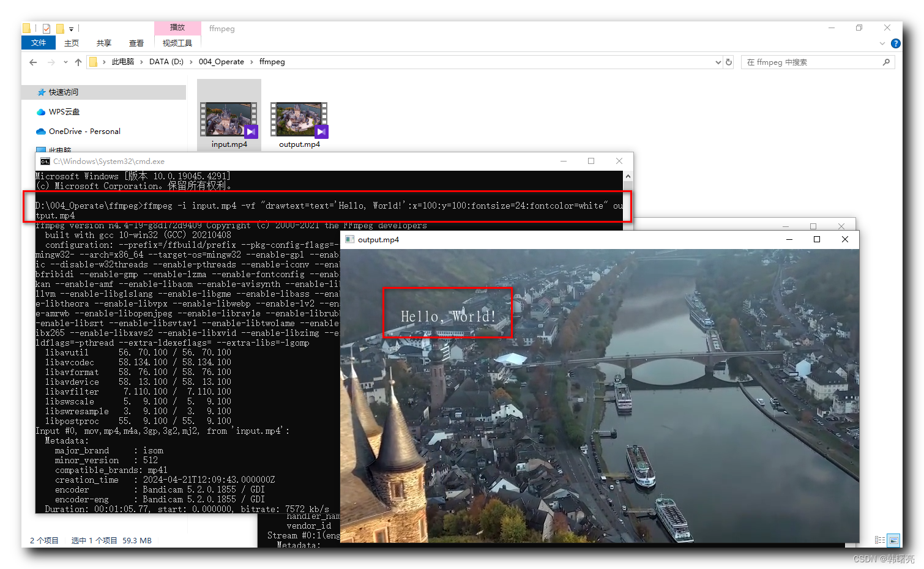Refresh the ffmpeg folder view
This screenshot has width=924, height=569.
tap(728, 62)
